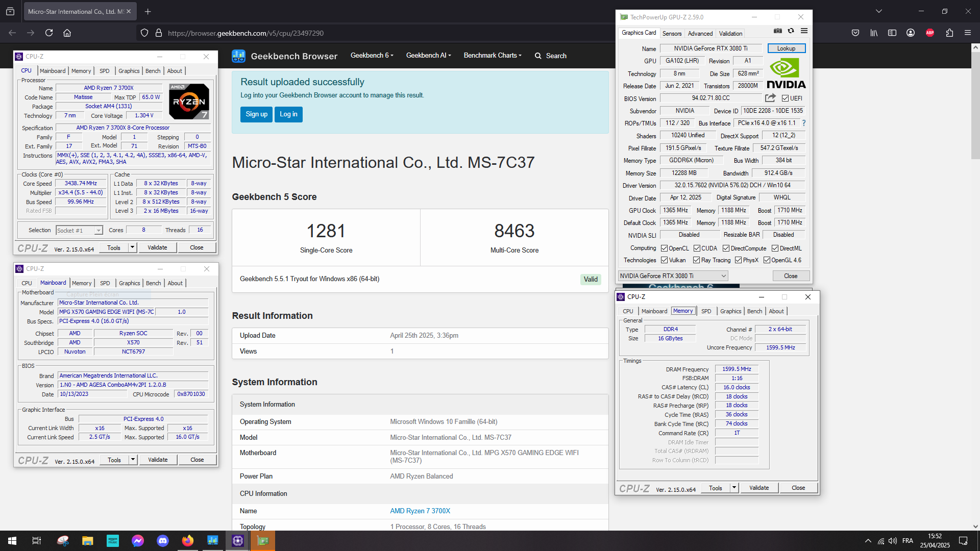This screenshot has width=980, height=551.
Task: Switch to the Validation tab in GPU-Z
Action: (730, 34)
